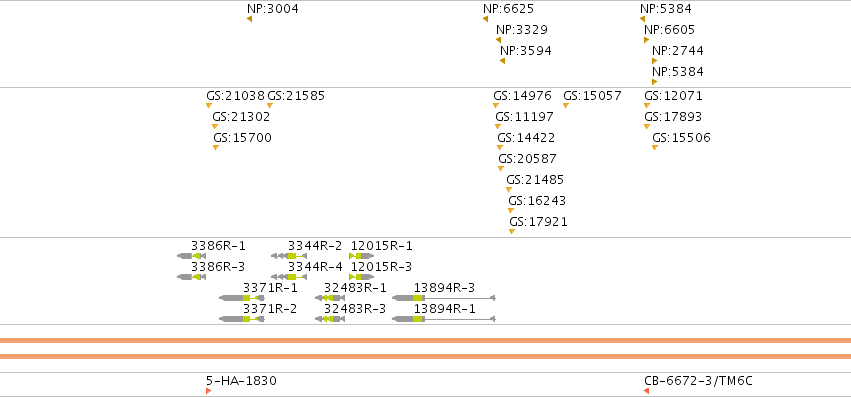Click the NP:3004 insertion marker arrow
Image resolution: width=851 pixels, height=397 pixels.
tap(250, 19)
